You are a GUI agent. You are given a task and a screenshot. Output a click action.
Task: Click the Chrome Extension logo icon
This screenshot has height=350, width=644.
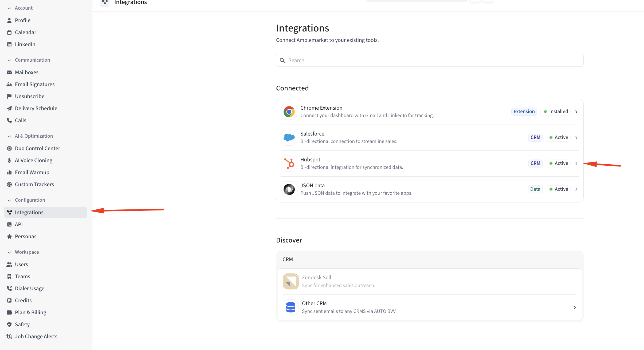click(x=289, y=112)
